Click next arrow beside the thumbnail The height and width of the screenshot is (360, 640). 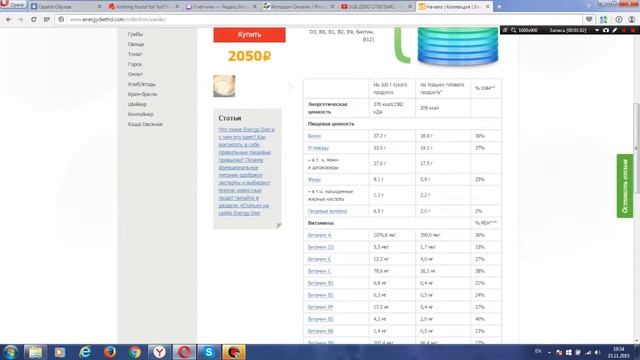point(290,87)
